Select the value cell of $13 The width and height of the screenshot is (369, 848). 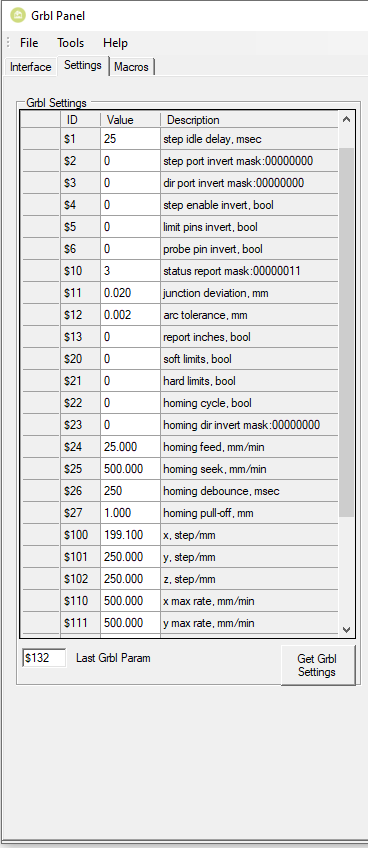pyautogui.click(x=130, y=337)
